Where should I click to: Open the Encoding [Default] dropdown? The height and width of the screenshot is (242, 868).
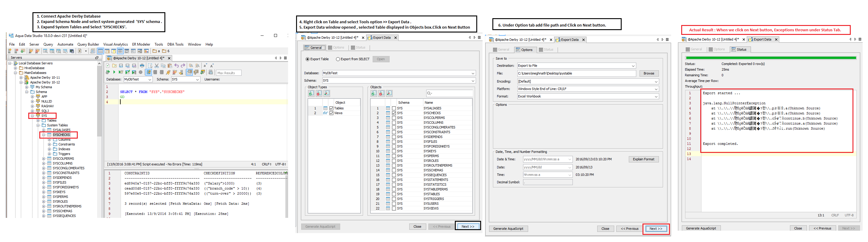588,82
